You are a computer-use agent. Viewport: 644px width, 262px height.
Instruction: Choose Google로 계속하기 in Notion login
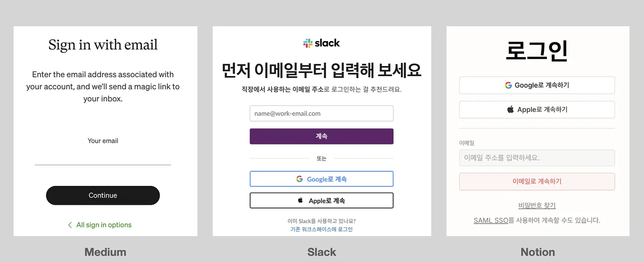537,85
